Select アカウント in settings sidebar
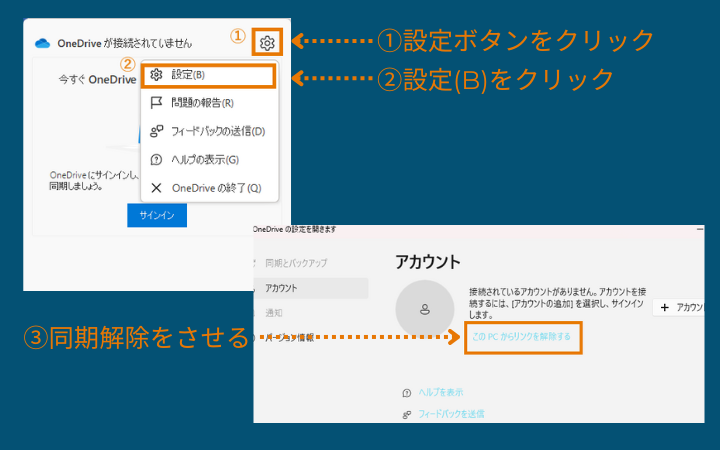This screenshot has height=450, width=720. [311, 288]
